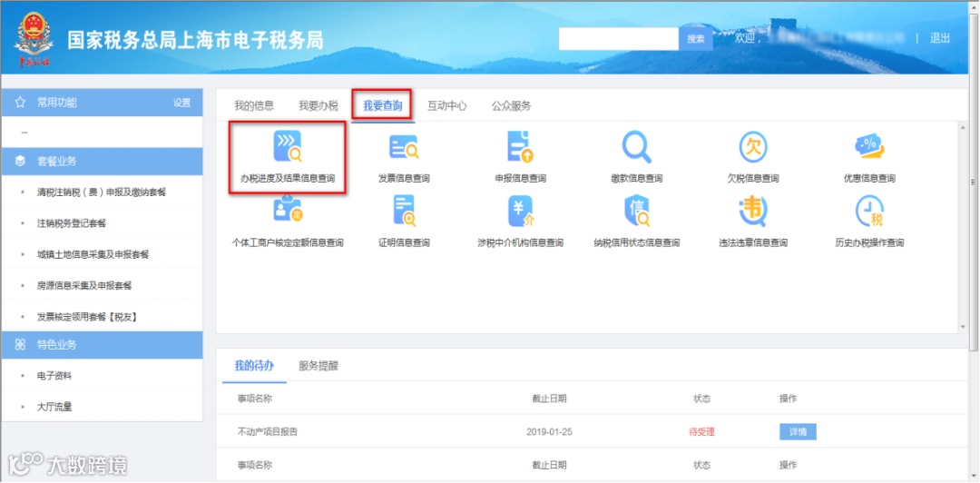This screenshot has width=980, height=483.
Task: Click the 搜索 button
Action: [696, 39]
